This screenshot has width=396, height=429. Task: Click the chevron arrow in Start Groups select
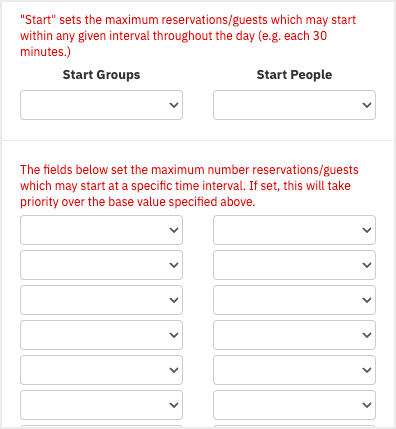coord(174,105)
